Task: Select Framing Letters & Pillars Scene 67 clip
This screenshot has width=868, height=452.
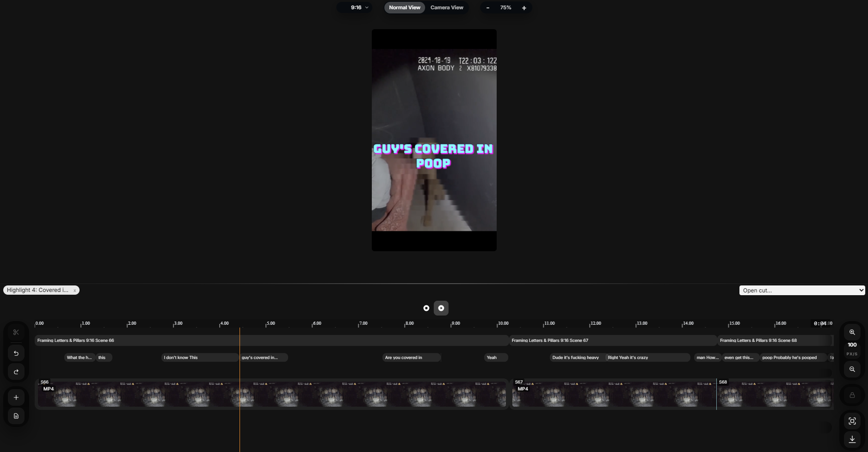Action: pyautogui.click(x=613, y=341)
